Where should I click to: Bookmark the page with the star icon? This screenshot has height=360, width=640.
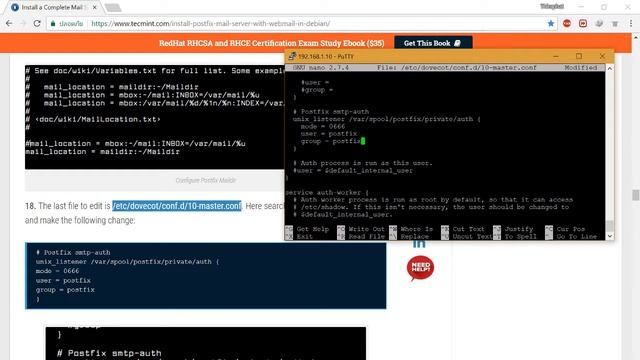pos(551,24)
